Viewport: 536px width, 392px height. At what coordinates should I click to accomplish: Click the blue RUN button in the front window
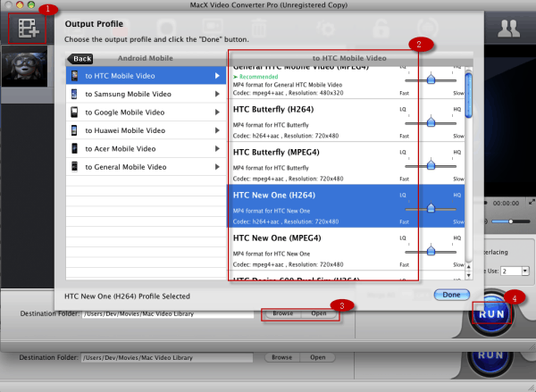point(491,313)
